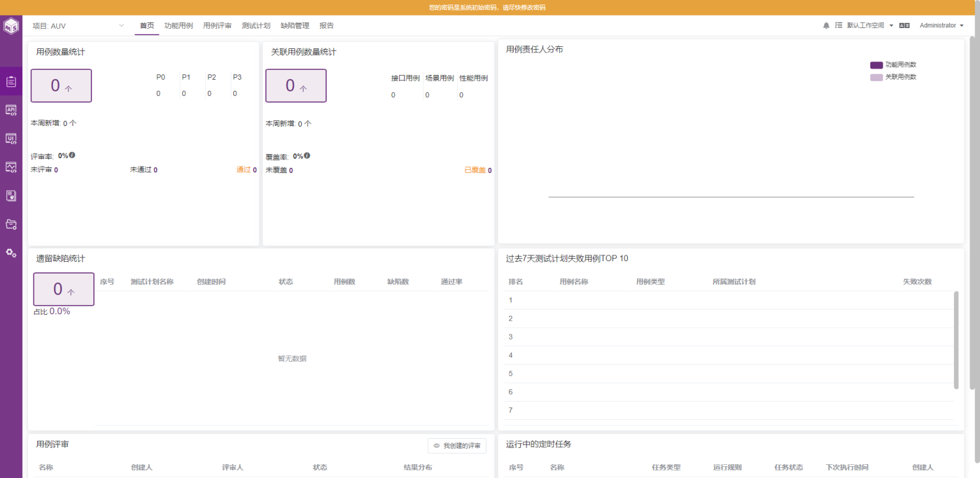Screen dimensions: 980x478
Task: Open the report statistics sidebar icon
Action: 11,195
